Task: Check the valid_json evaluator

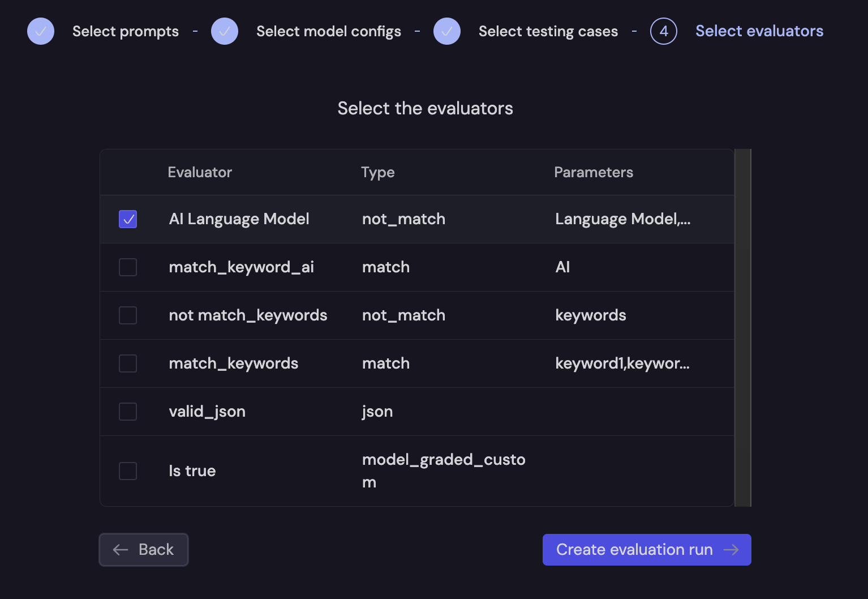Action: (127, 412)
